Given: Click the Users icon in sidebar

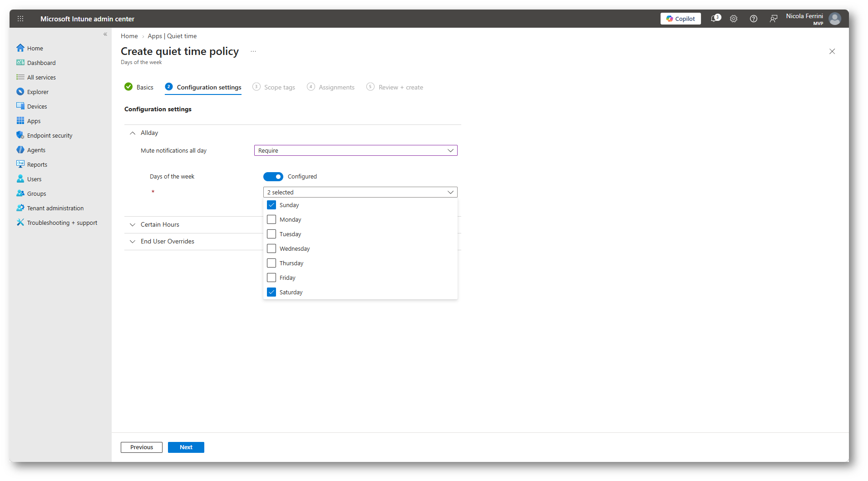Looking at the screenshot, I should pos(20,179).
